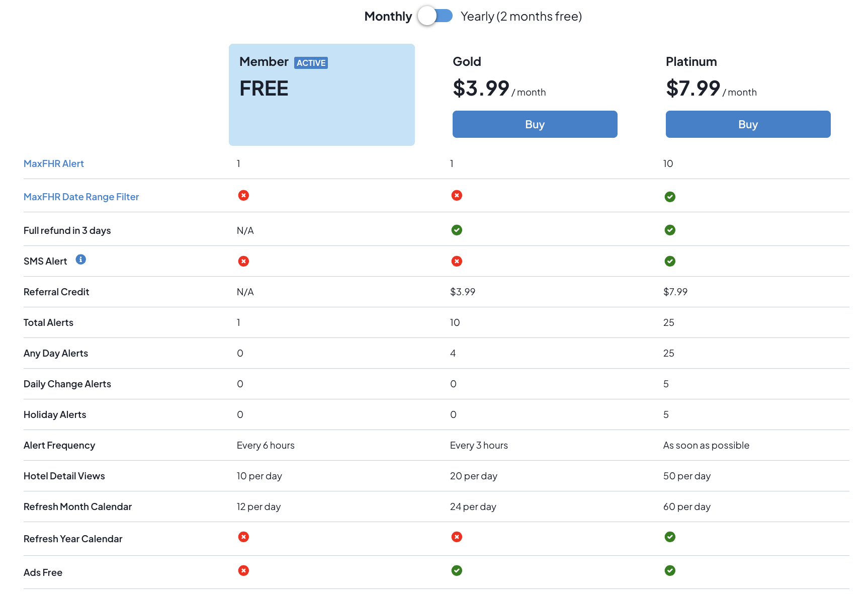Click the 50 per day cell
Viewport: 868px width, 594px height.
pyautogui.click(x=687, y=476)
